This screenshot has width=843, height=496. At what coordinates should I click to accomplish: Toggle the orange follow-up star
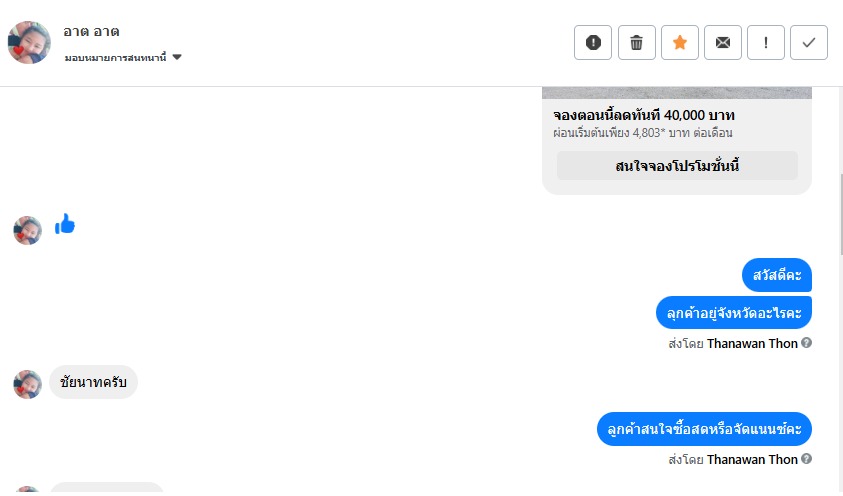pos(679,43)
